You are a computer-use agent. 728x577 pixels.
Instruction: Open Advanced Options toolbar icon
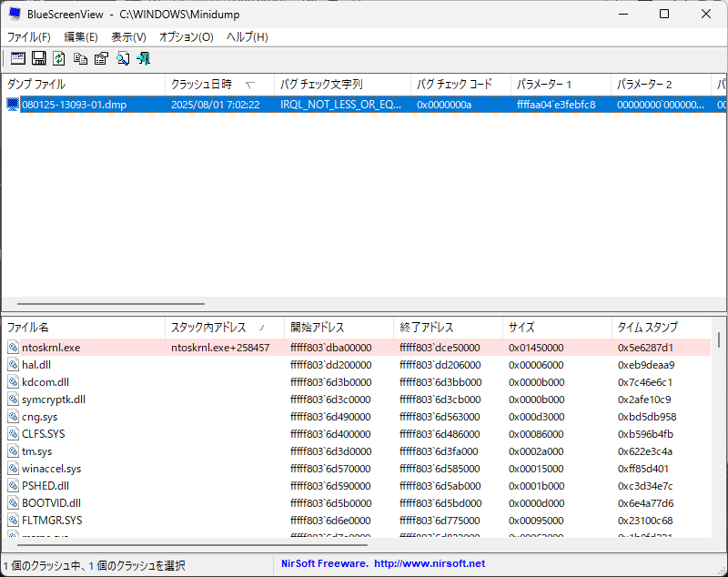click(x=18, y=58)
